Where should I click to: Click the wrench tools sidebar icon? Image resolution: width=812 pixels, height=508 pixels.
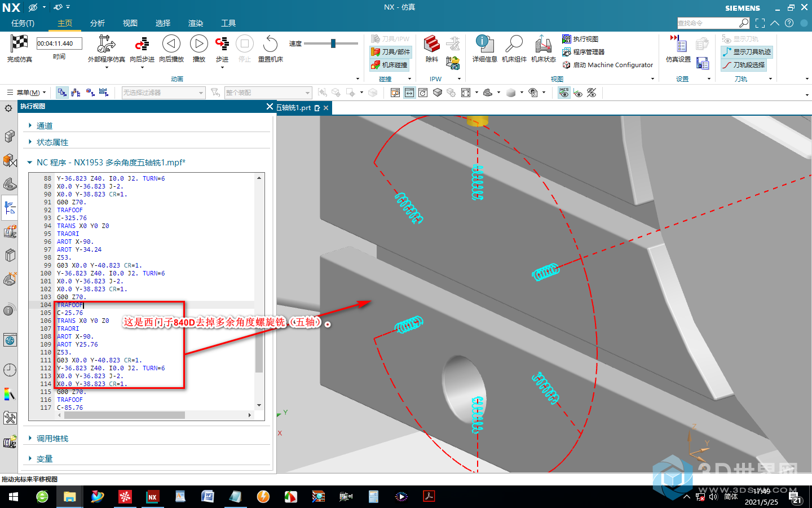pyautogui.click(x=10, y=418)
